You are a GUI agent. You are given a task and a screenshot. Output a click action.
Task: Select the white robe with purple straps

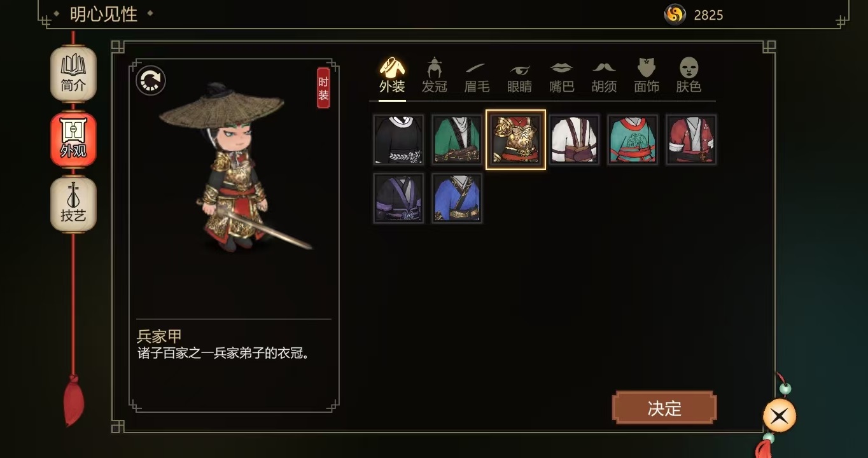click(574, 140)
